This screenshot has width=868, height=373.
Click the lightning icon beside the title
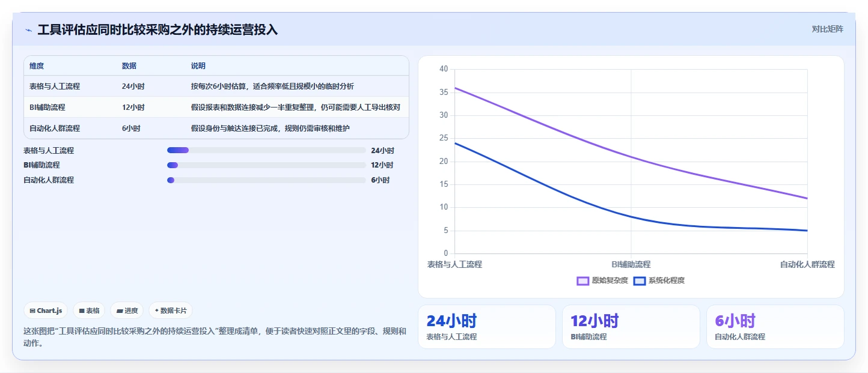point(28,30)
